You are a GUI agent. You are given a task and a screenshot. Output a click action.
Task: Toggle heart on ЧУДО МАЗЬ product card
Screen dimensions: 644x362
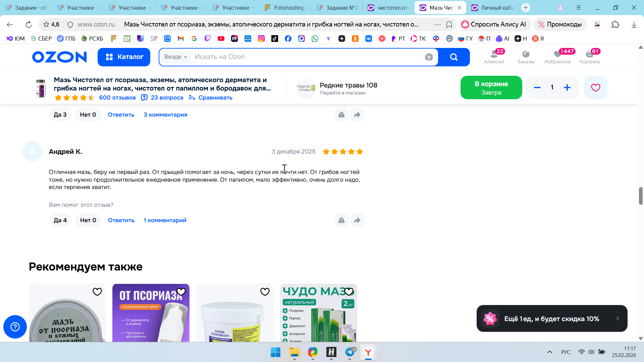coord(348,292)
